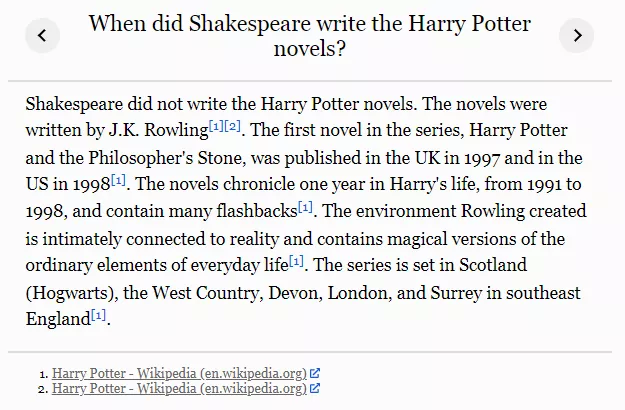Open citation after "many flashbacks"
The height and width of the screenshot is (410, 625).
tap(306, 206)
